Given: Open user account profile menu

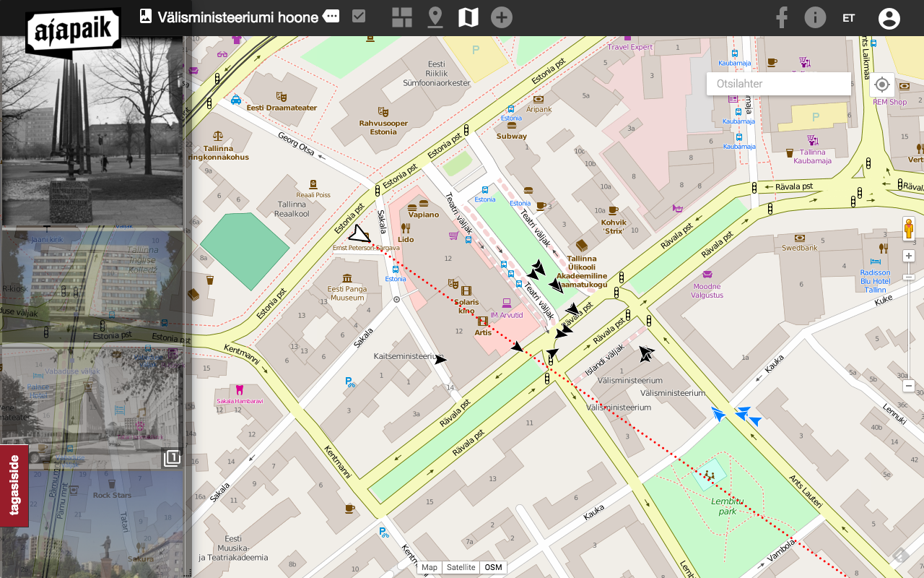Looking at the screenshot, I should point(889,18).
